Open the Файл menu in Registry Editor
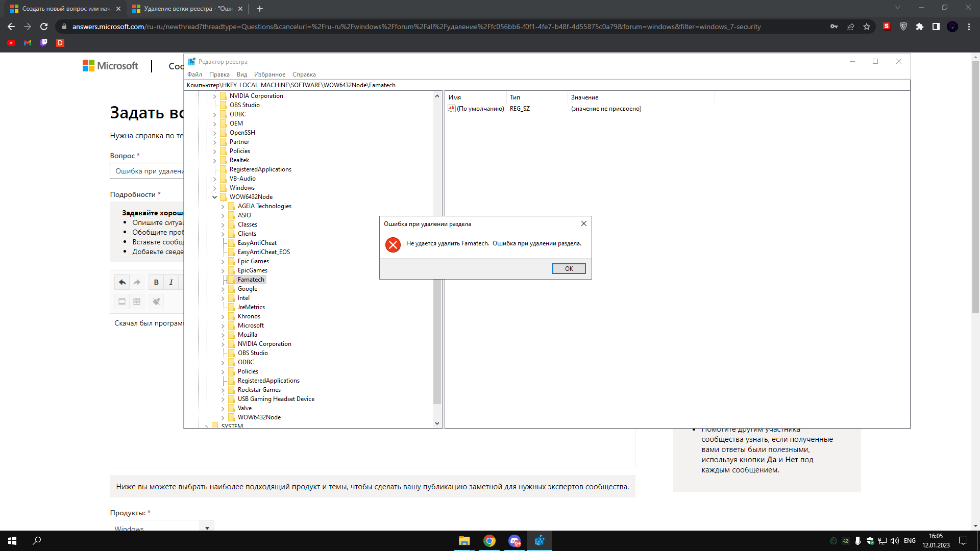Viewport: 980px width, 551px height. (x=194, y=74)
